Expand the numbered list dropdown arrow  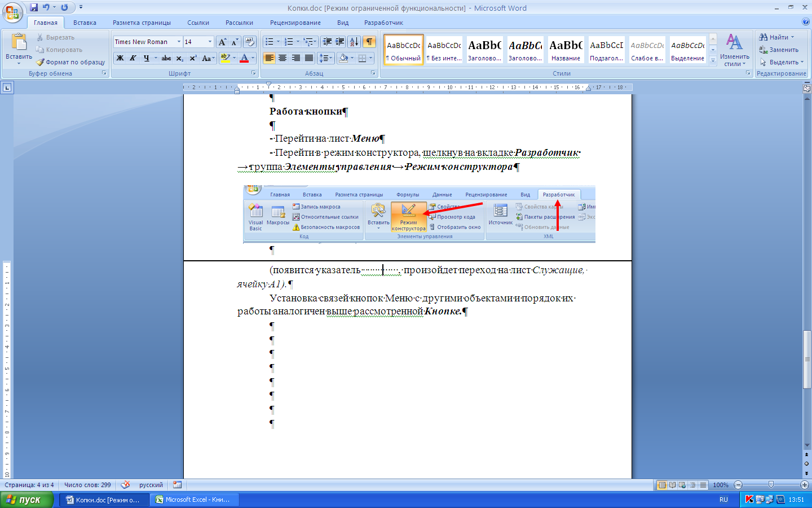coord(298,42)
